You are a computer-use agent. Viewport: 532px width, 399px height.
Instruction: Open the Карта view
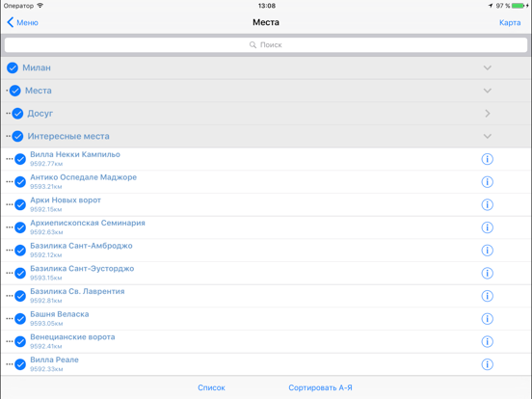click(510, 22)
